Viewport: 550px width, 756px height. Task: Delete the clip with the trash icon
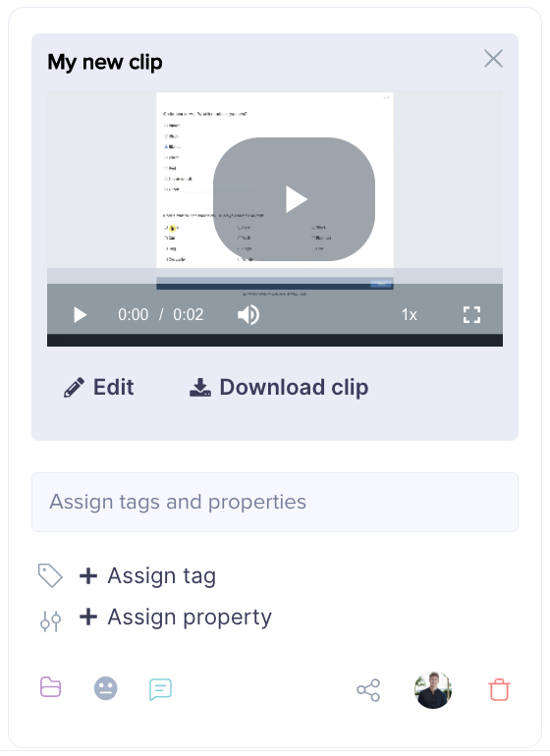tap(499, 689)
